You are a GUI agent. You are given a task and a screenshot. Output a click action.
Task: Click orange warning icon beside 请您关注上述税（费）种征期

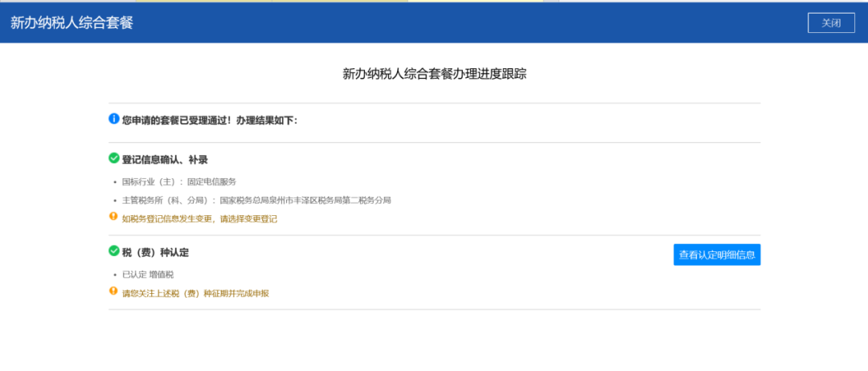(113, 290)
